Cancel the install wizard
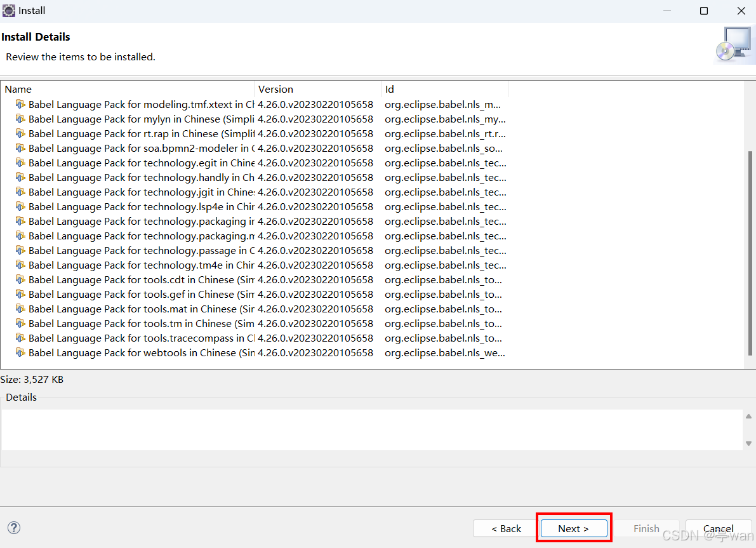This screenshot has width=756, height=548. click(719, 528)
